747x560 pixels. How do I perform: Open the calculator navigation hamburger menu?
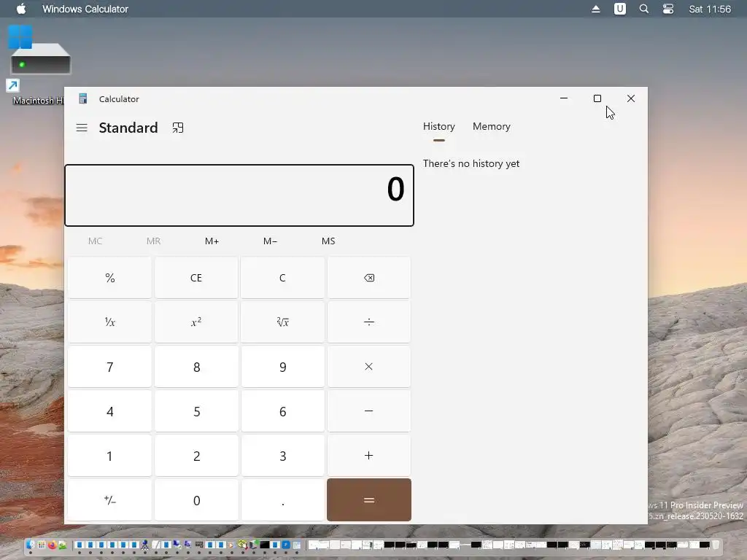82,128
